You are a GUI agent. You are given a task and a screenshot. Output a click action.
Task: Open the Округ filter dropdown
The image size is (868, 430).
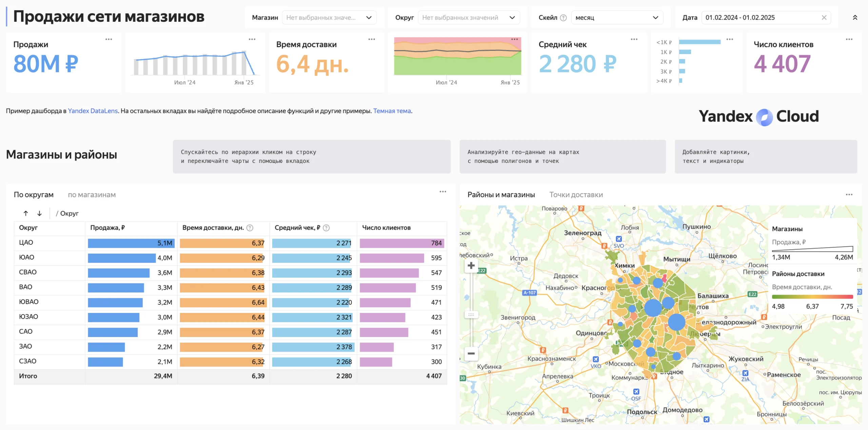click(469, 18)
